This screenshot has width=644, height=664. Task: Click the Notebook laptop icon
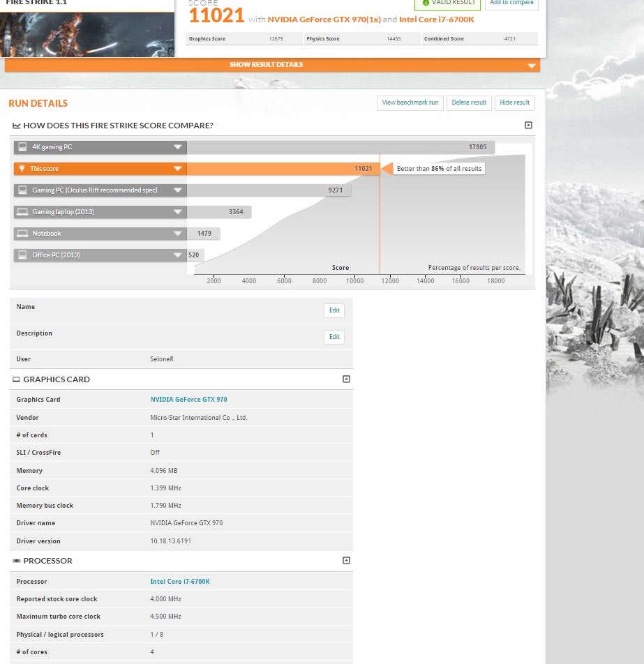tap(22, 234)
